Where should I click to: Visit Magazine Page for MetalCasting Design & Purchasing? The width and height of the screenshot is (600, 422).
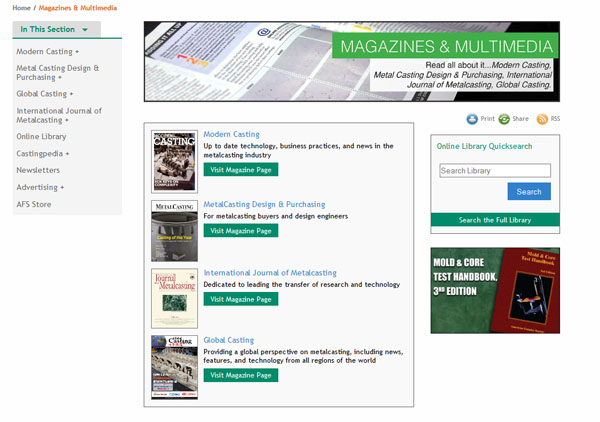(x=241, y=231)
